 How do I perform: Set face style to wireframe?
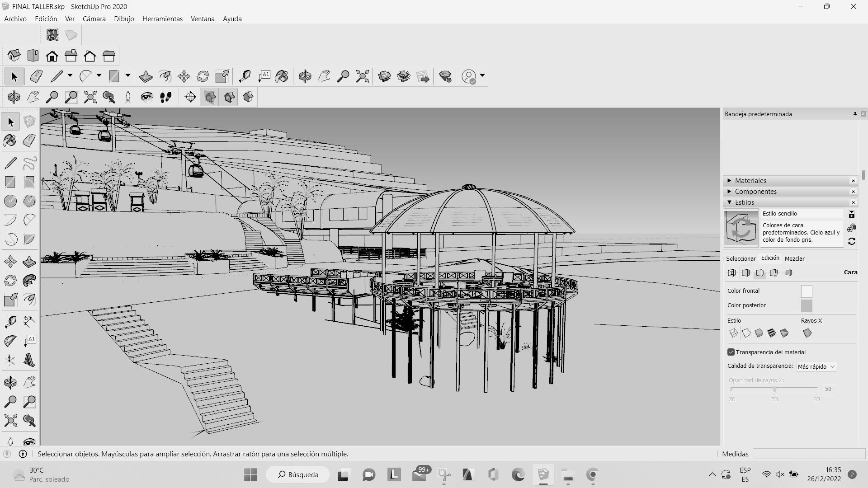click(x=734, y=333)
